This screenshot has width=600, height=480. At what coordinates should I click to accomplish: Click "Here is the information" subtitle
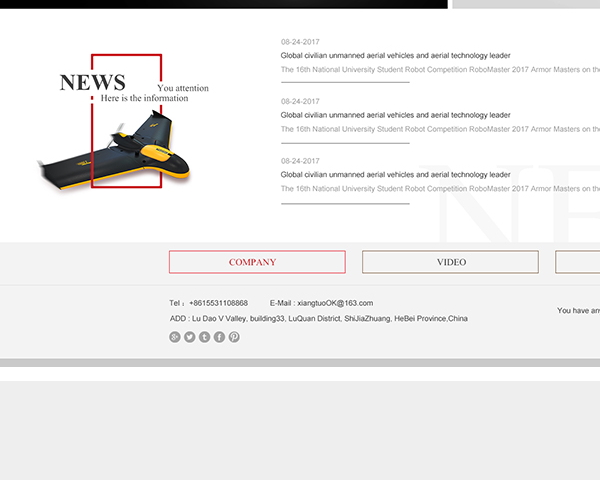coord(144,98)
